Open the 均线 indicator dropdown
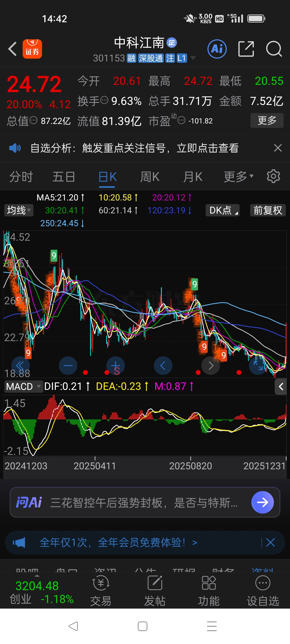The width and height of the screenshot is (290, 644). [x=19, y=210]
